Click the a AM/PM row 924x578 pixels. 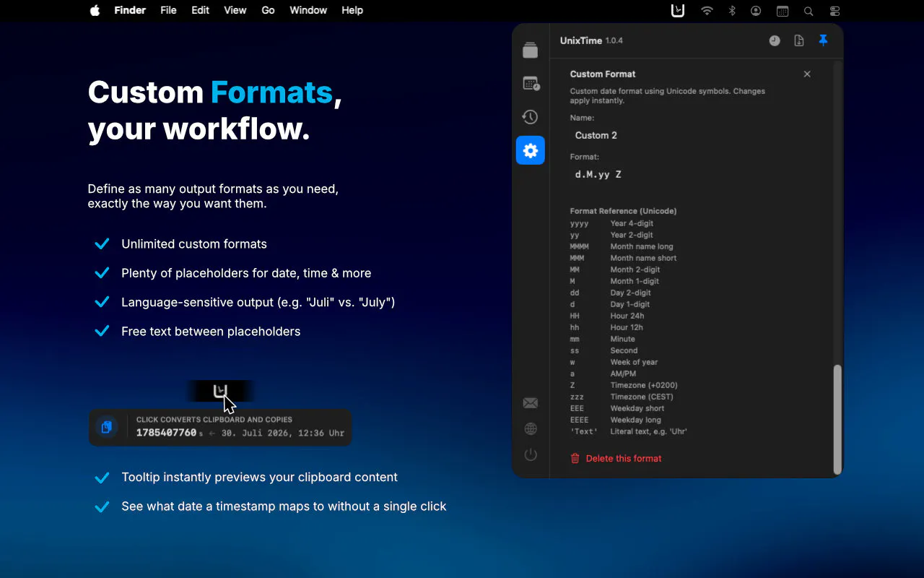(x=603, y=374)
